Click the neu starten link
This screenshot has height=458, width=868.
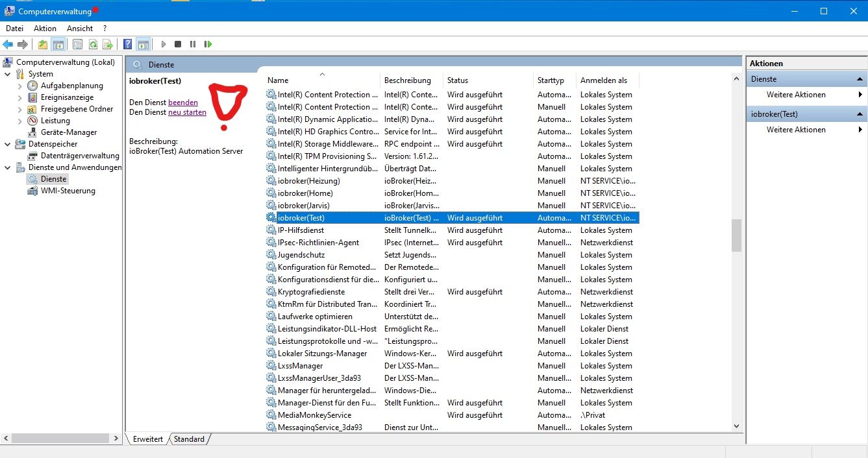pos(187,112)
